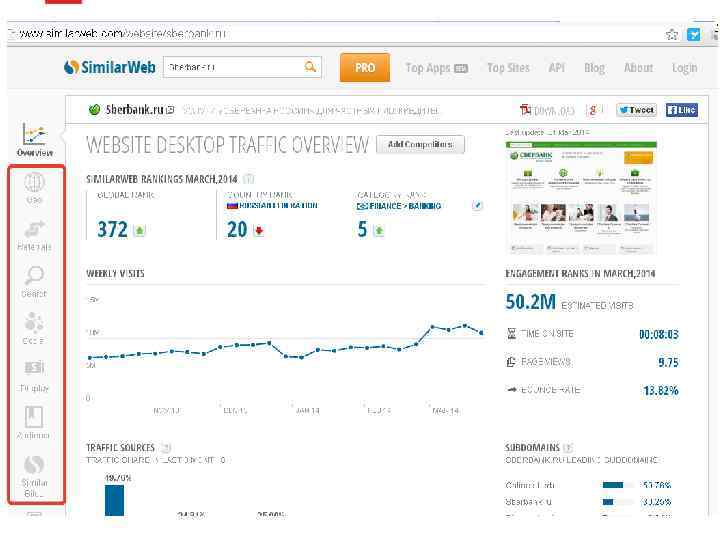Viewport: 720px width, 540px height.
Task: Click the 00:08:03 time value
Action: click(659, 334)
